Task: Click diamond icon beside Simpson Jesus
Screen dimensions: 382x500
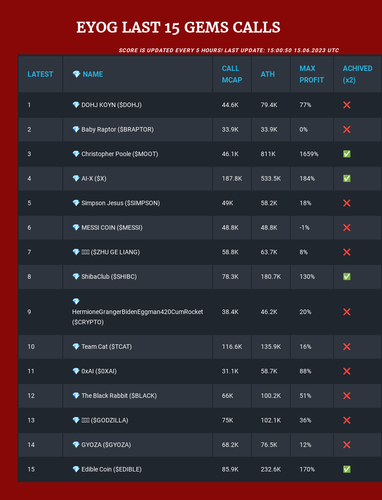Action: coord(76,203)
